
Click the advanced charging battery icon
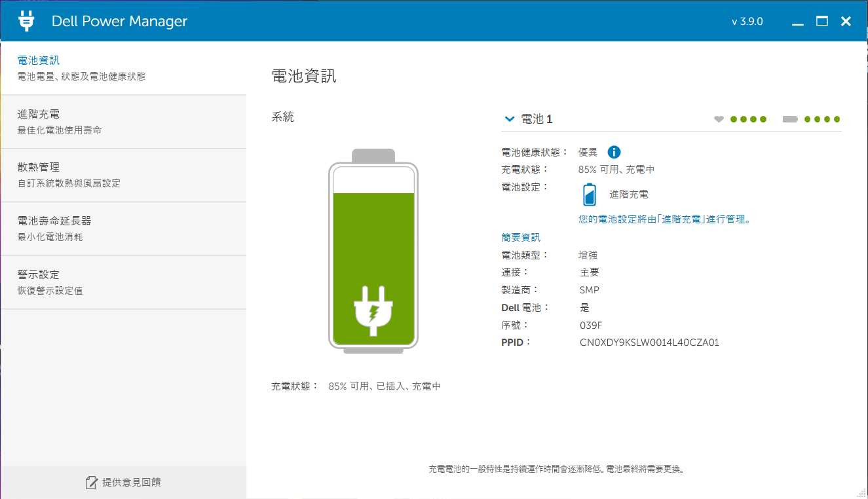click(590, 195)
